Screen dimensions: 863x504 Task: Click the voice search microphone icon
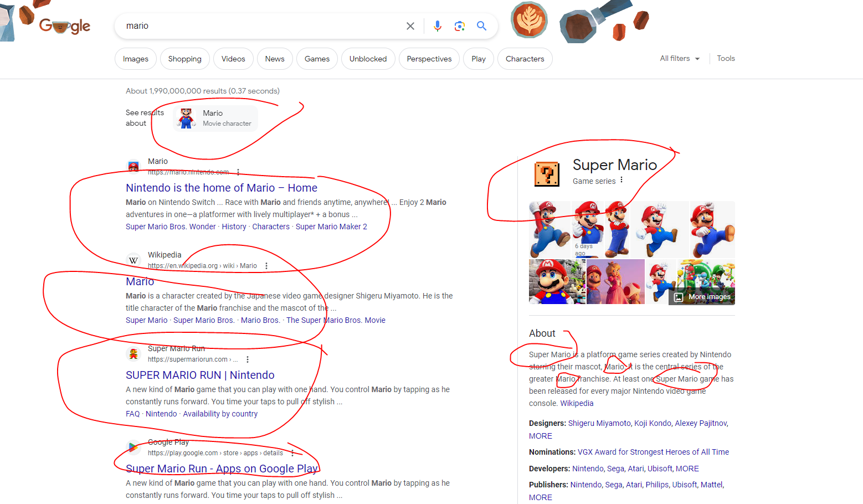pos(438,26)
